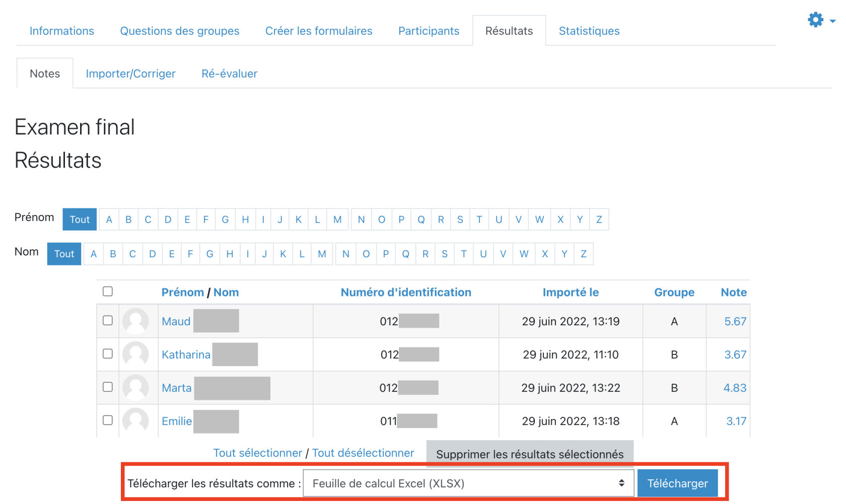
Task: Open the download format dropdown
Action: [x=468, y=483]
